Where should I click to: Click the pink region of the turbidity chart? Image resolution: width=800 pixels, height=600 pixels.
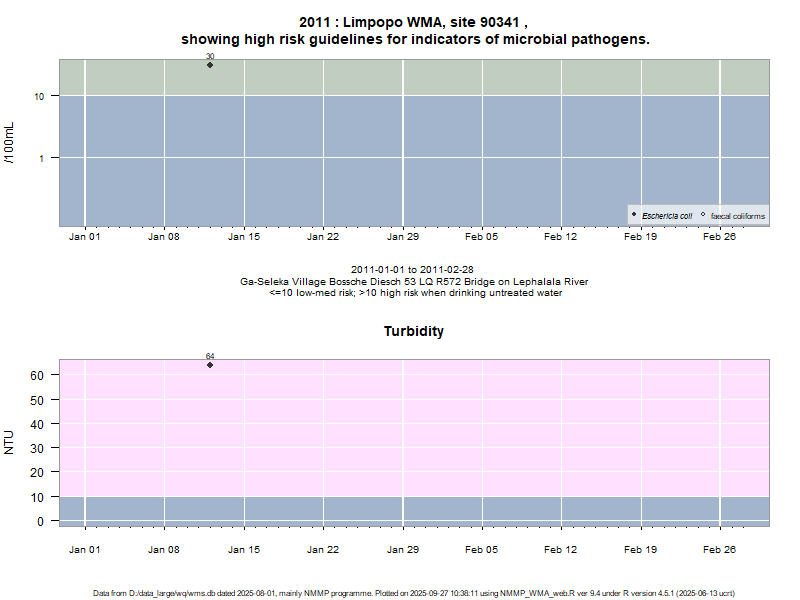450,430
